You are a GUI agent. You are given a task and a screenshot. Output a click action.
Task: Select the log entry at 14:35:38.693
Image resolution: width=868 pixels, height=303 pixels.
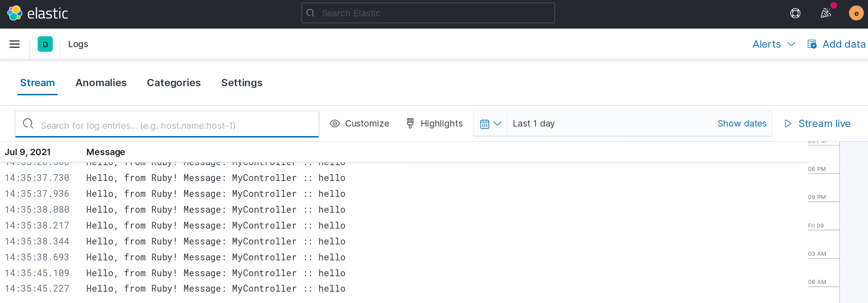coord(404,257)
